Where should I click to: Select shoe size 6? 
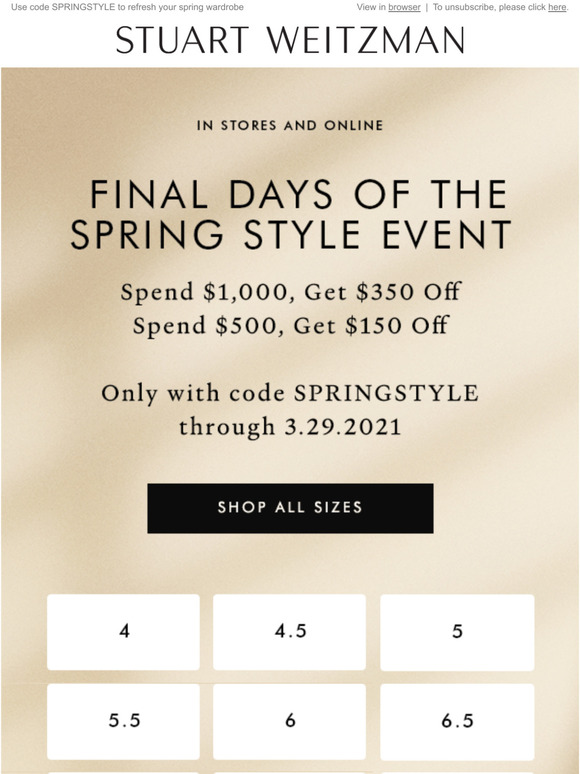pos(289,721)
